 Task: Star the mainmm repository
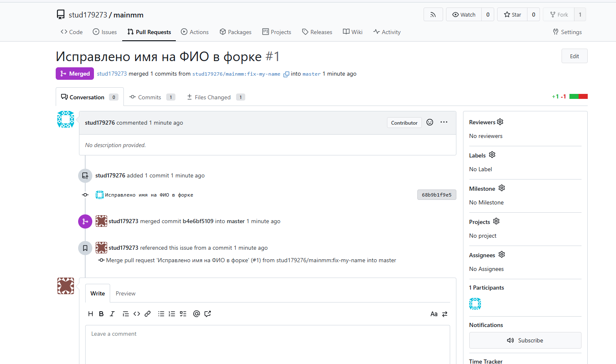512,15
